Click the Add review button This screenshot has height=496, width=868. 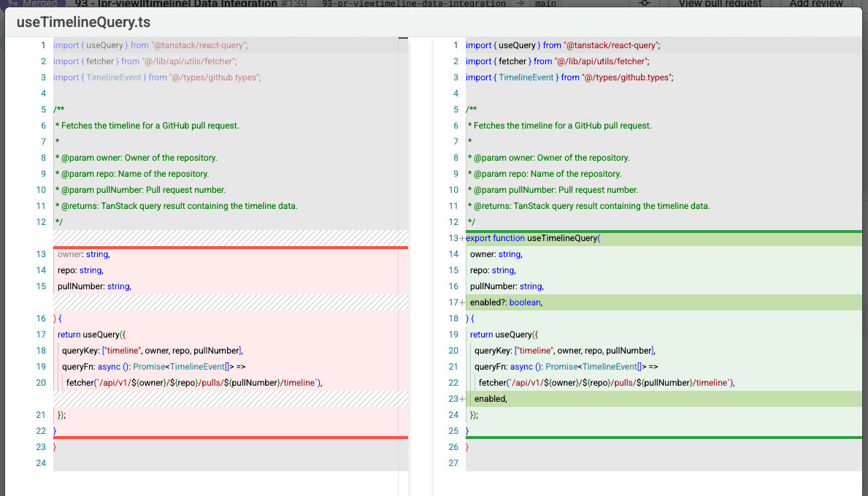(816, 4)
